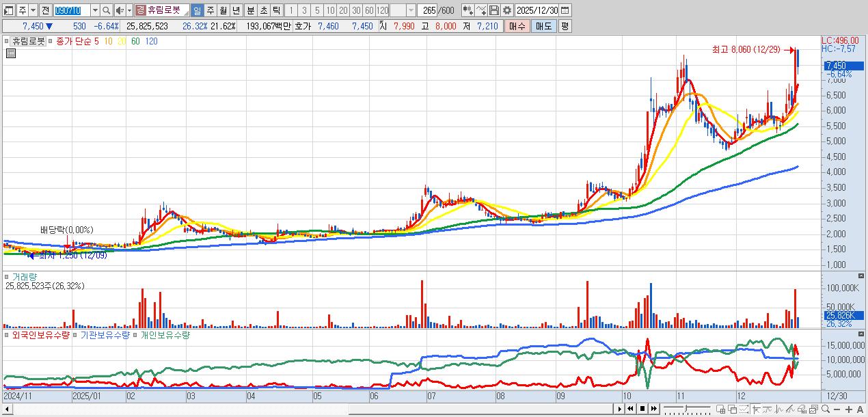Viewport: 868px width, 417px height.
Task: Click the speaker sound icon in toolbar
Action: (121, 10)
